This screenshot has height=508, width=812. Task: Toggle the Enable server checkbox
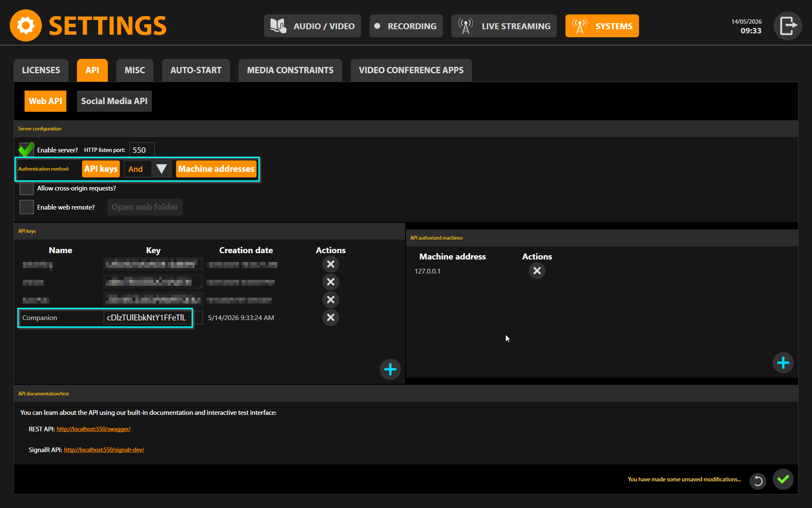(27, 150)
